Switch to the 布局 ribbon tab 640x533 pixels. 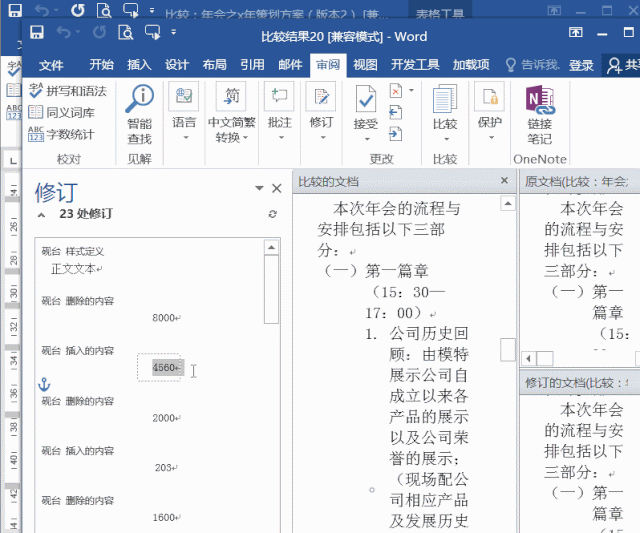click(214, 64)
